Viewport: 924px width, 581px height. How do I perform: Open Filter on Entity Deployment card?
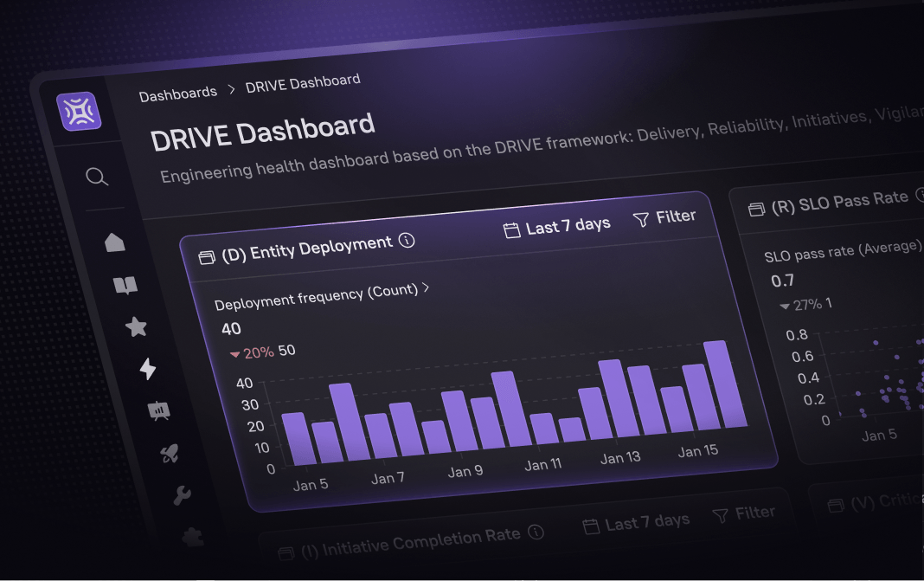pyautogui.click(x=664, y=217)
